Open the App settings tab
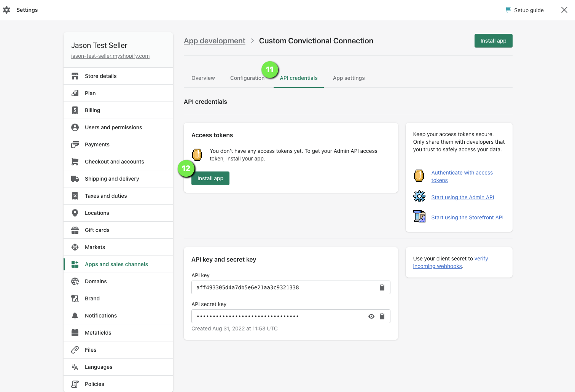The height and width of the screenshot is (392, 575). 349,78
